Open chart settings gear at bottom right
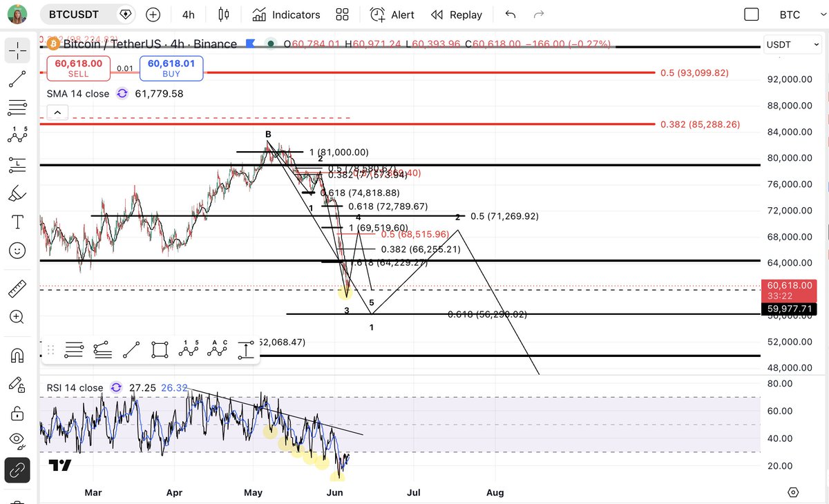The height and width of the screenshot is (504, 829). tap(793, 492)
